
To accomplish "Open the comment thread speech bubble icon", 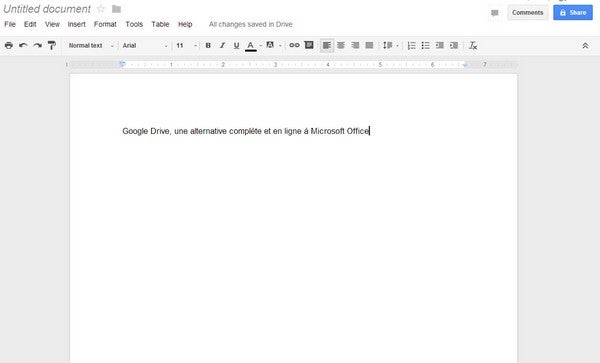I will click(495, 13).
